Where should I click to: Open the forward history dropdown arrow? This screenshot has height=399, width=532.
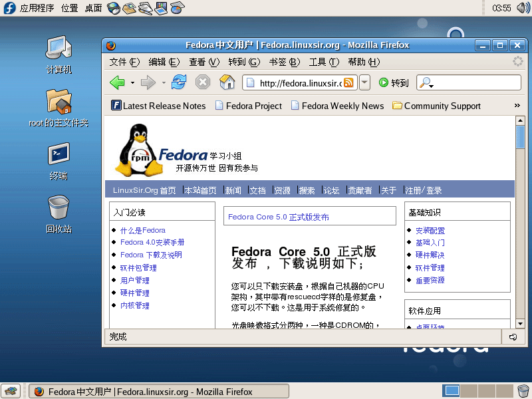click(164, 82)
